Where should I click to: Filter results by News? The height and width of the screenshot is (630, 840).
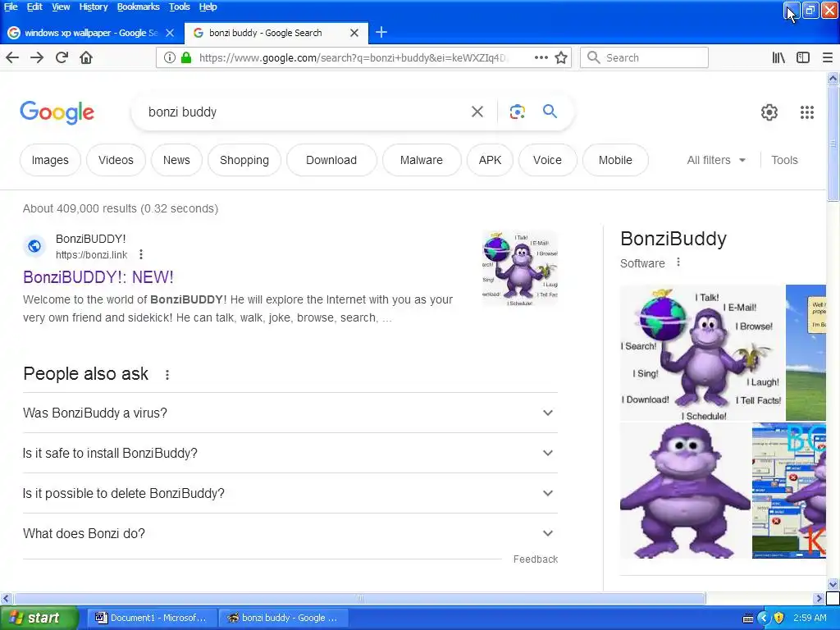[x=176, y=160]
